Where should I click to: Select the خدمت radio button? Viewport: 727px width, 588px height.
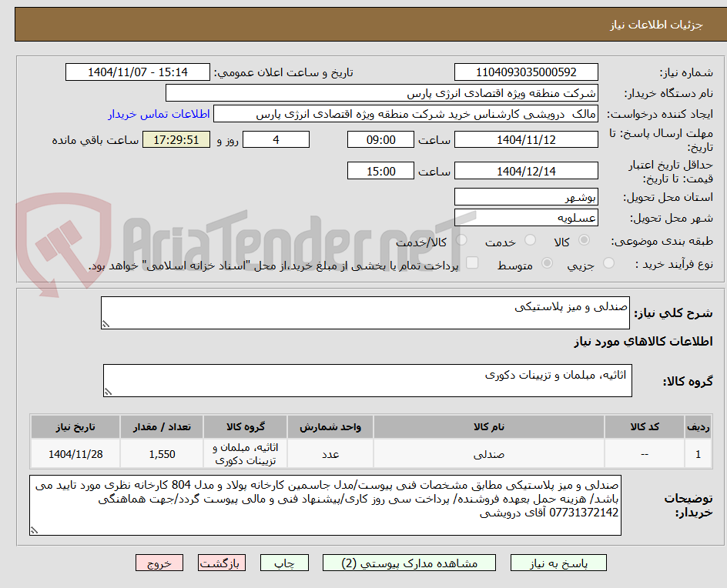pos(530,240)
